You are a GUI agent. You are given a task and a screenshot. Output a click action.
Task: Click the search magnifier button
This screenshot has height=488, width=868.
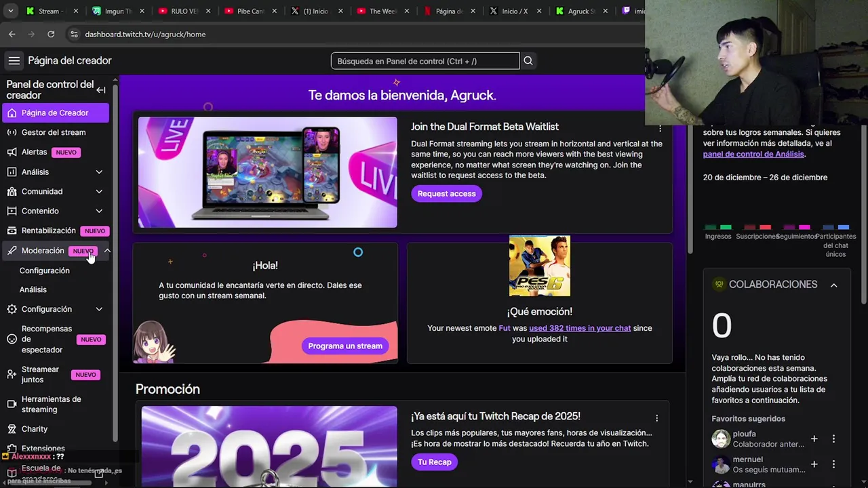click(x=528, y=61)
